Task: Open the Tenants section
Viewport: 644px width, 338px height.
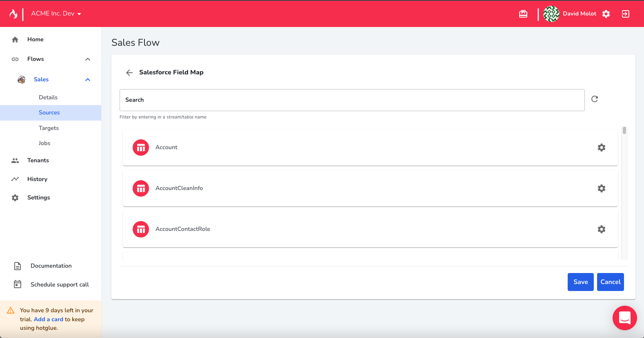Action: (38, 161)
